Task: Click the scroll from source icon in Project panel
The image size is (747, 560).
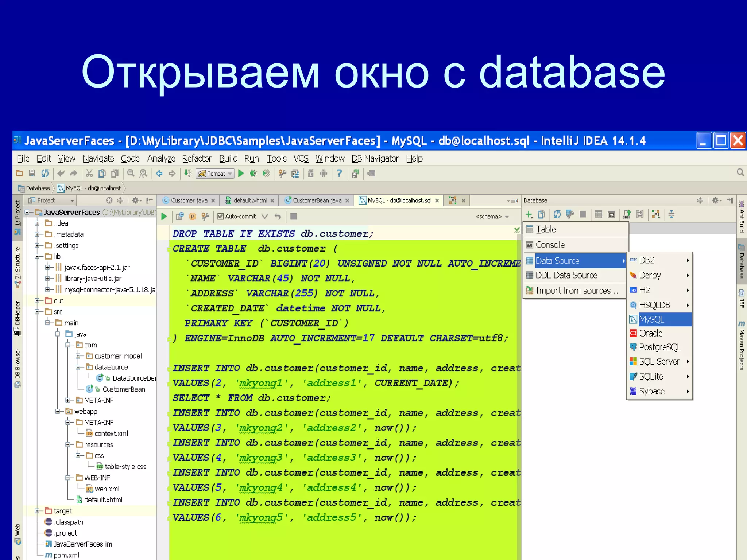Action: [109, 200]
